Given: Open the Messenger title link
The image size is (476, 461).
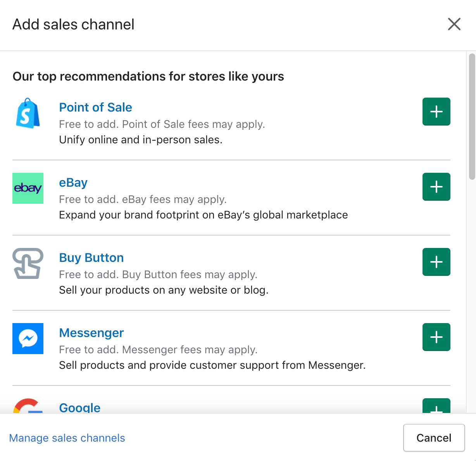Looking at the screenshot, I should 91,333.
